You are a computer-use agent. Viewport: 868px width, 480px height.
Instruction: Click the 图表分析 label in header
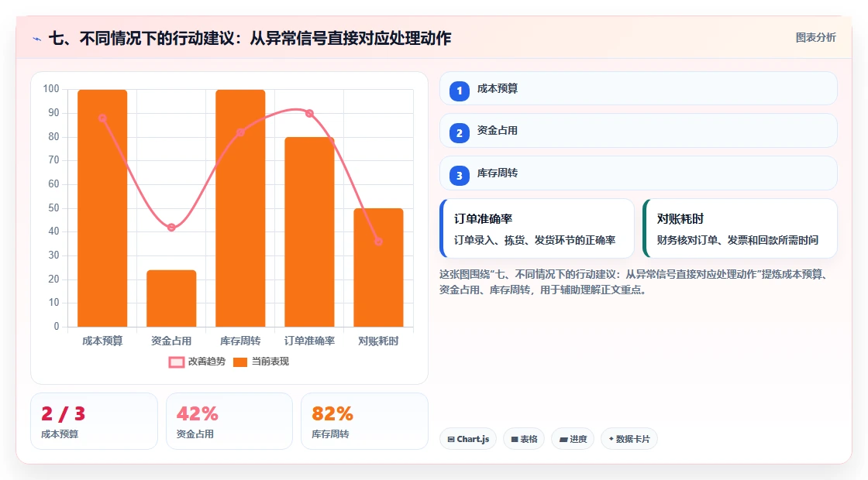(x=815, y=38)
